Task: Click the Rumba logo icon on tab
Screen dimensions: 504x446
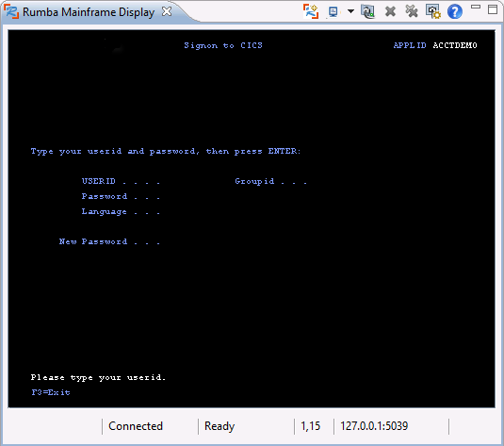Action: tap(11, 12)
